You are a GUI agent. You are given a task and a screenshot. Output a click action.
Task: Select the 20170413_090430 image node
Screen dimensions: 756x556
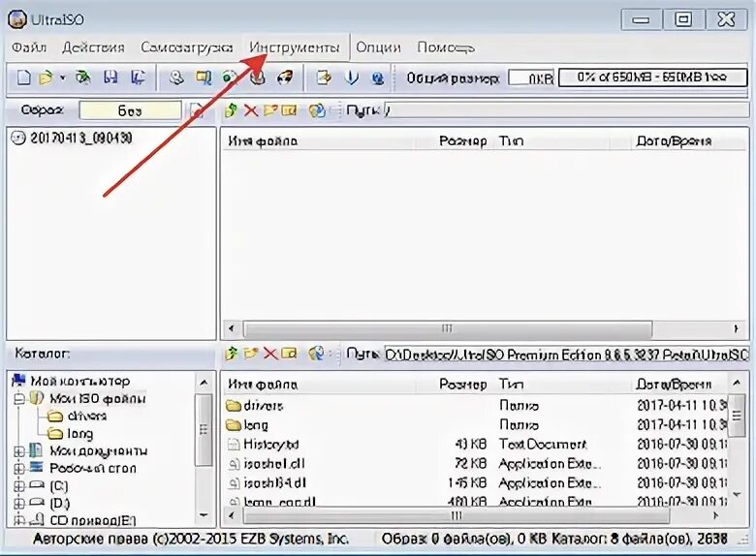pos(80,139)
